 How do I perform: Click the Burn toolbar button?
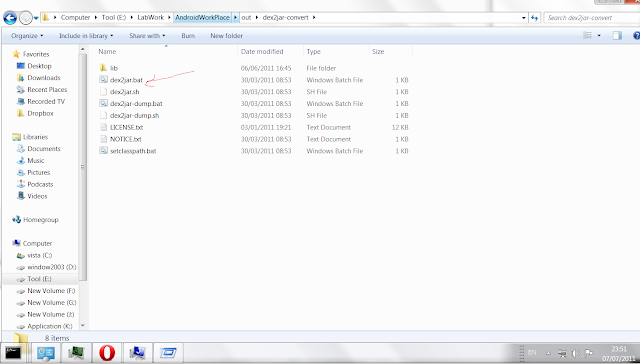click(188, 36)
